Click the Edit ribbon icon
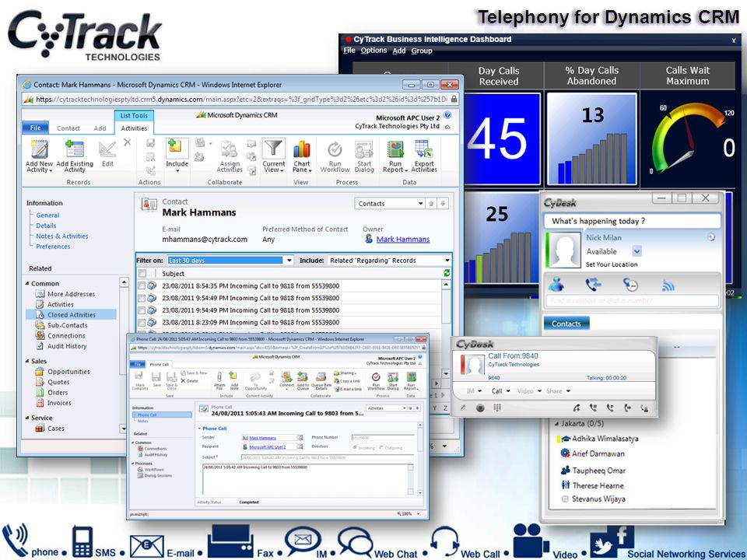 tap(107, 153)
